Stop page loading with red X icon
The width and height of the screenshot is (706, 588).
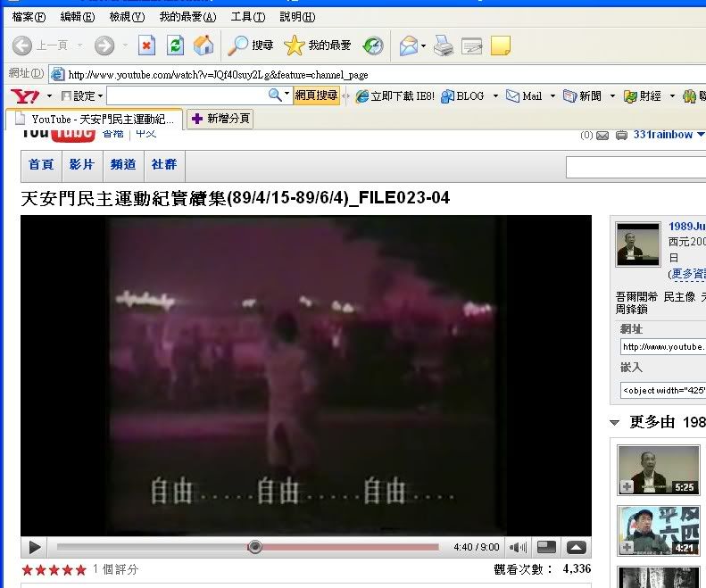[146, 46]
